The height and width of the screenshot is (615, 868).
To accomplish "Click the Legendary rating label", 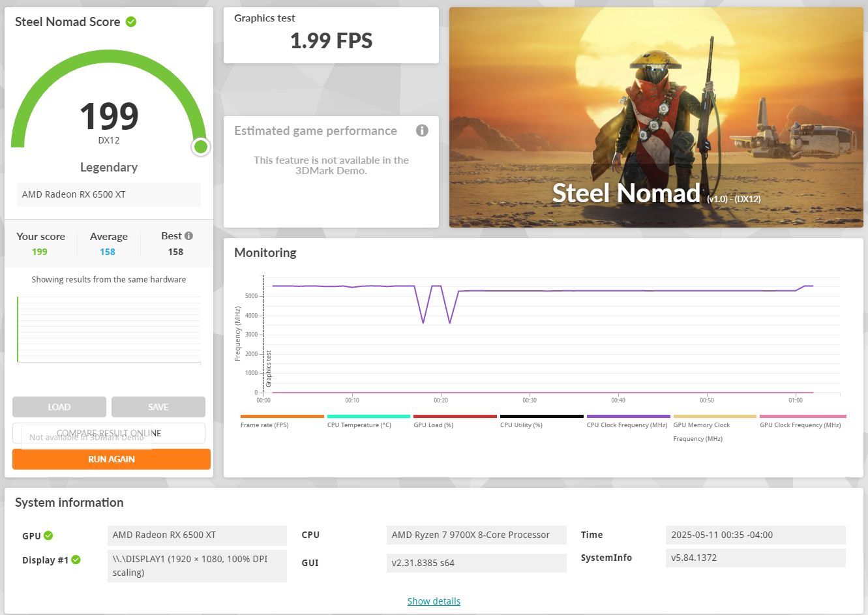I will 109,168.
